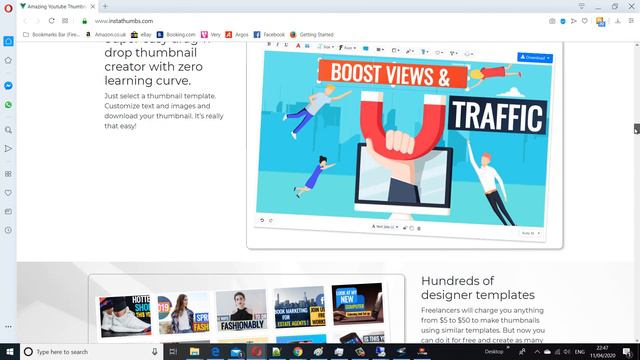Open the tab search menu in the title bar
This screenshot has width=640, height=360.
[x=582, y=6]
